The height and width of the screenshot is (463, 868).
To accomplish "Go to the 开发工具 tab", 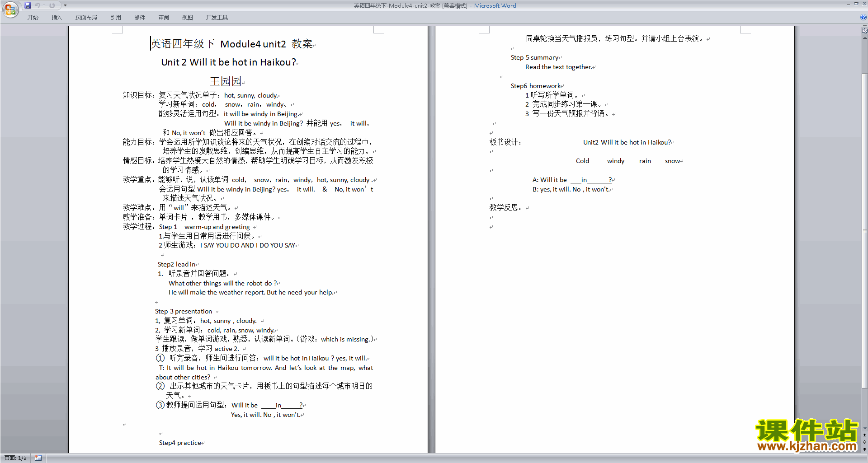I will 217,18.
